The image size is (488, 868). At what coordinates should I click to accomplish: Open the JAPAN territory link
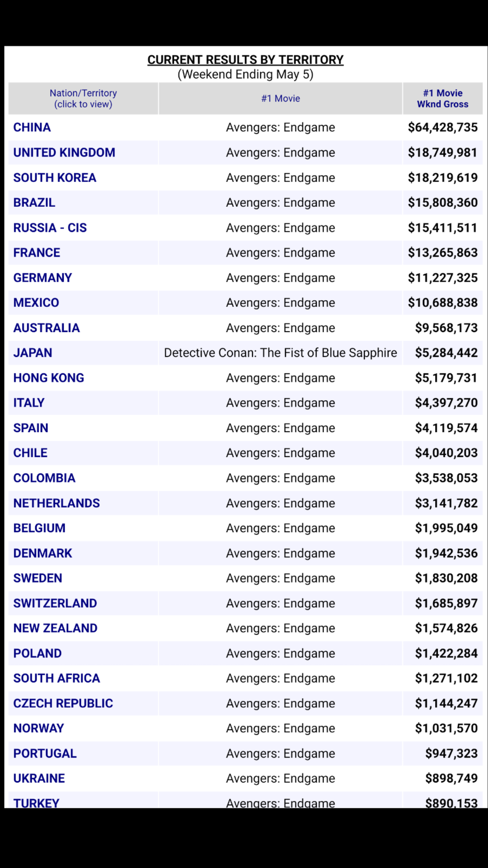click(33, 353)
